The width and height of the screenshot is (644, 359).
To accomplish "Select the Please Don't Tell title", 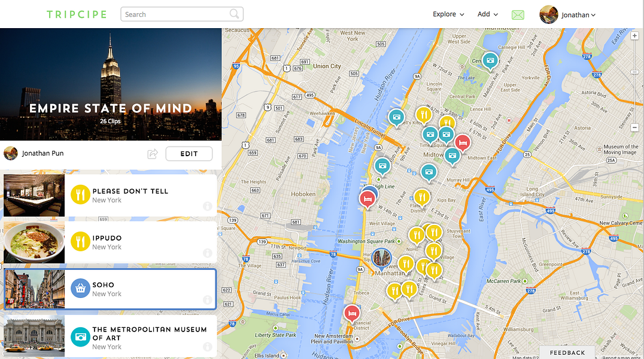I will (130, 191).
